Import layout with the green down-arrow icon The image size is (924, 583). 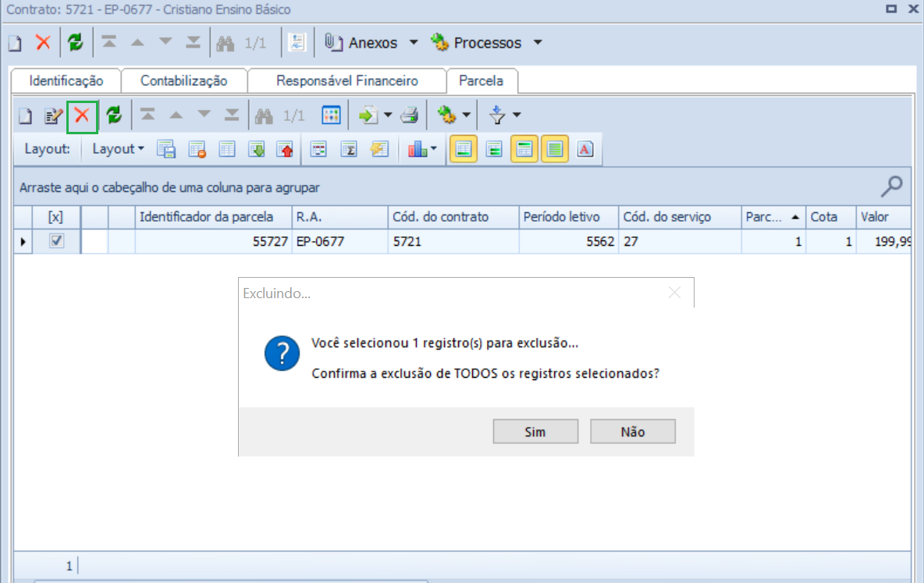(x=256, y=149)
